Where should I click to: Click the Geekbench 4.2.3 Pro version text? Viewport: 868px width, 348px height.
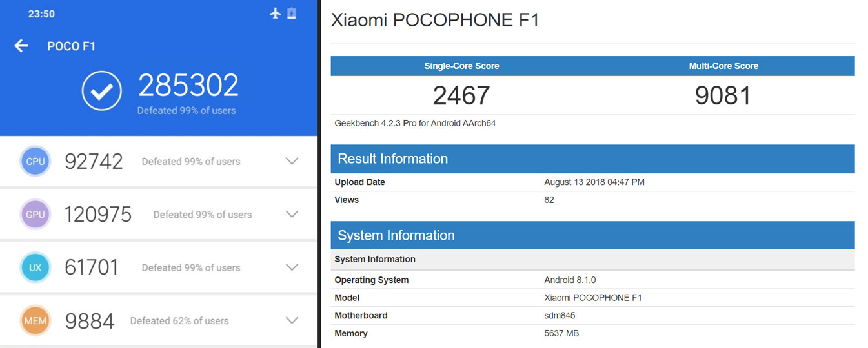click(415, 123)
